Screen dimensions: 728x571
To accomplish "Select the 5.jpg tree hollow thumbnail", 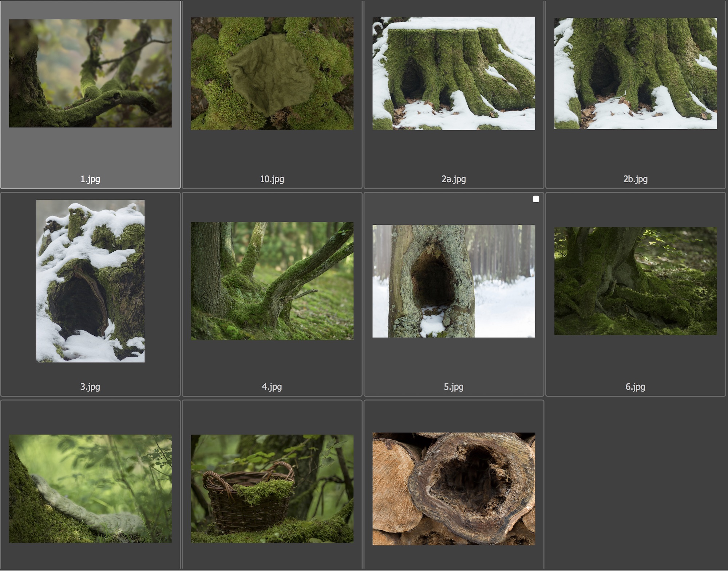I will click(x=454, y=281).
